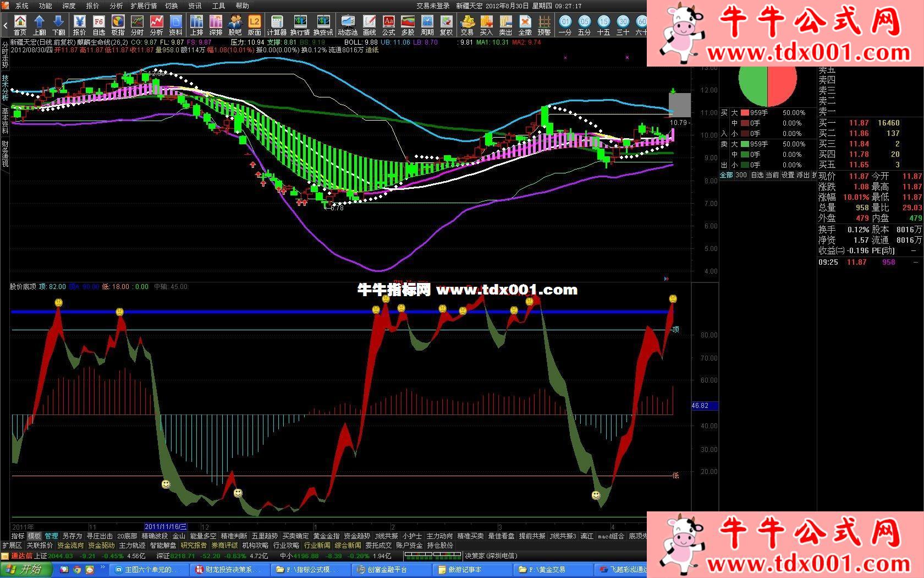The image size is (924, 578).
Task: Open the 帮助 menu
Action: tap(242, 6)
